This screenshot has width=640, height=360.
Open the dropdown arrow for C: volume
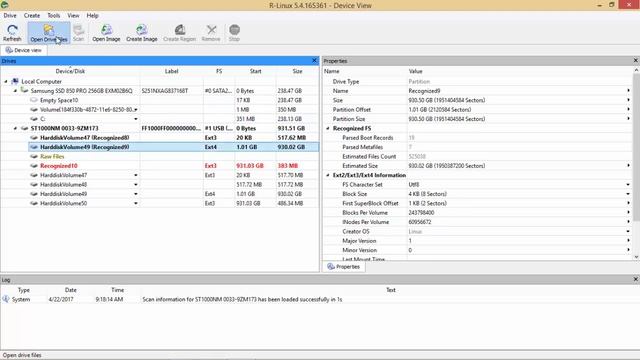pos(136,119)
